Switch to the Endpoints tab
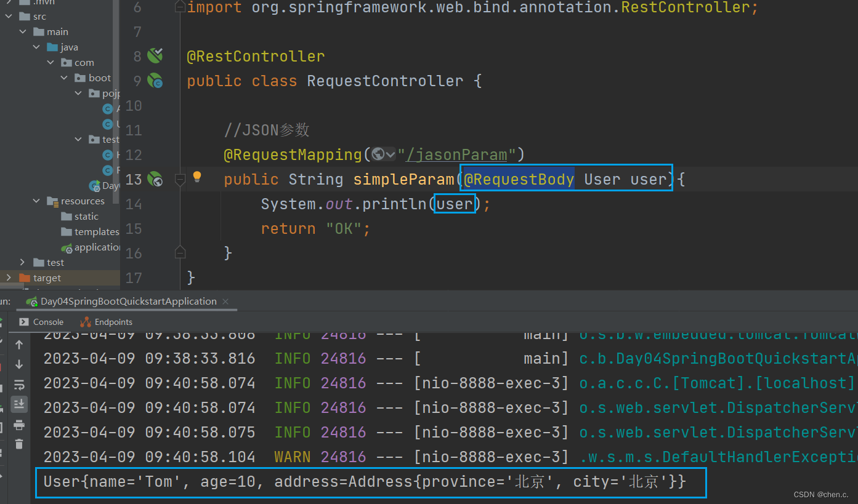 point(106,322)
